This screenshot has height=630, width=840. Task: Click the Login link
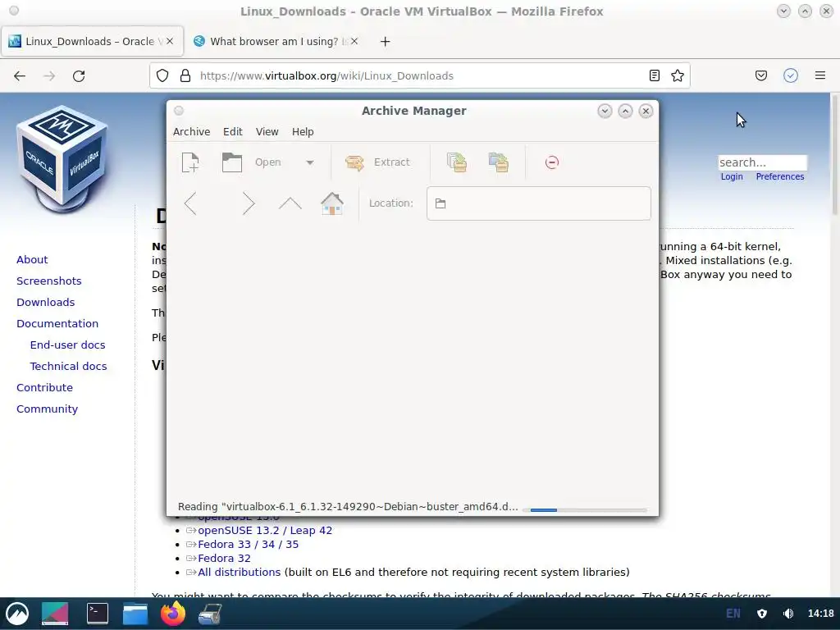(x=732, y=177)
